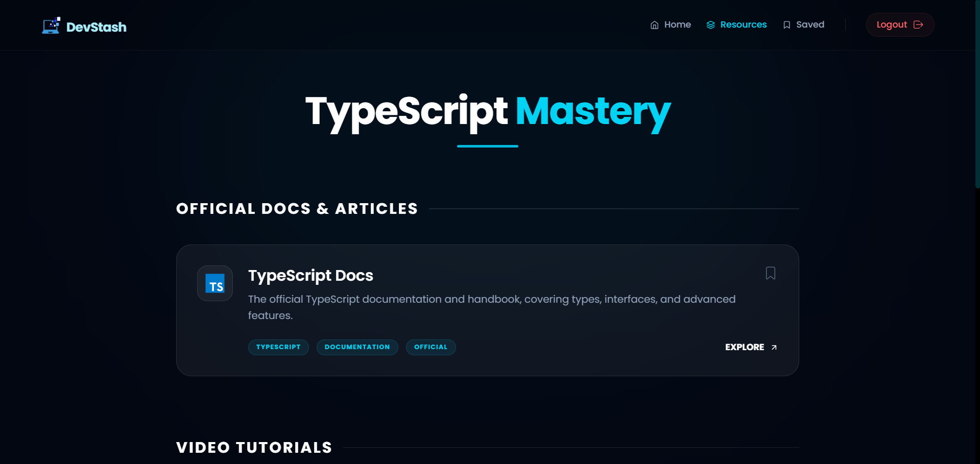
Task: Select the OFFICIAL tag
Action: 431,347
